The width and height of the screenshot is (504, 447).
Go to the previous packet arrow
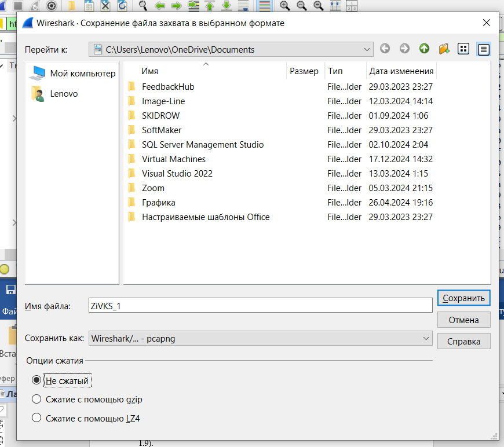coord(160,5)
